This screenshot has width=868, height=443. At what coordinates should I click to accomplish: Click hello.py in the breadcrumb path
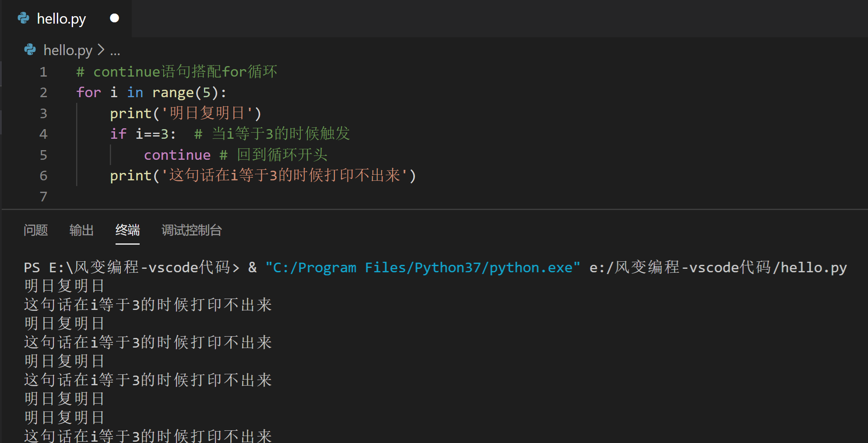click(68, 50)
